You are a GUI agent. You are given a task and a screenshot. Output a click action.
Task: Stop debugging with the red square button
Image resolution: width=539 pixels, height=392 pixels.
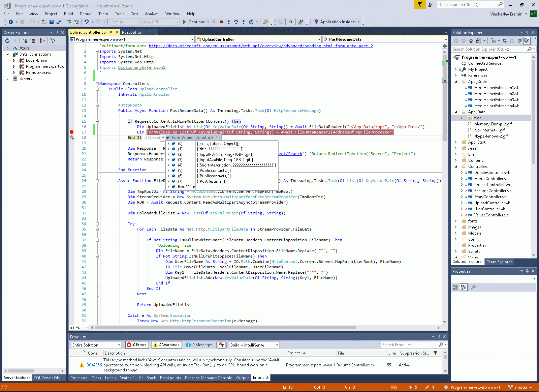tap(221, 22)
